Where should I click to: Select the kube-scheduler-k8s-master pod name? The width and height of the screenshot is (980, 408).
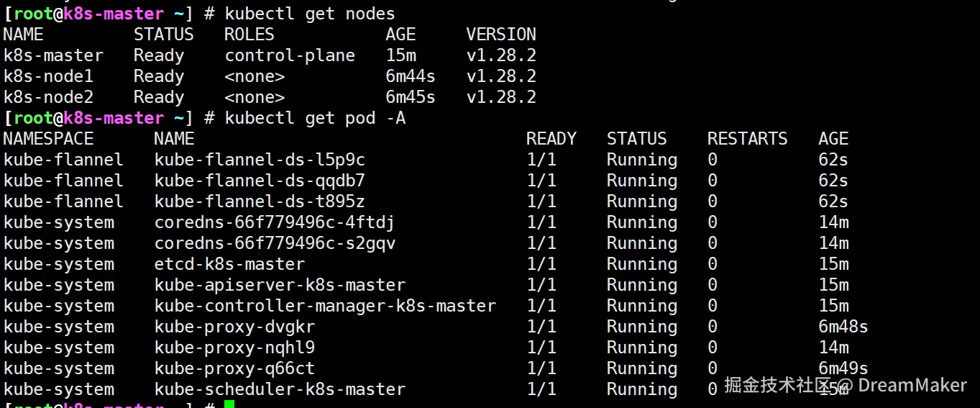pos(280,389)
